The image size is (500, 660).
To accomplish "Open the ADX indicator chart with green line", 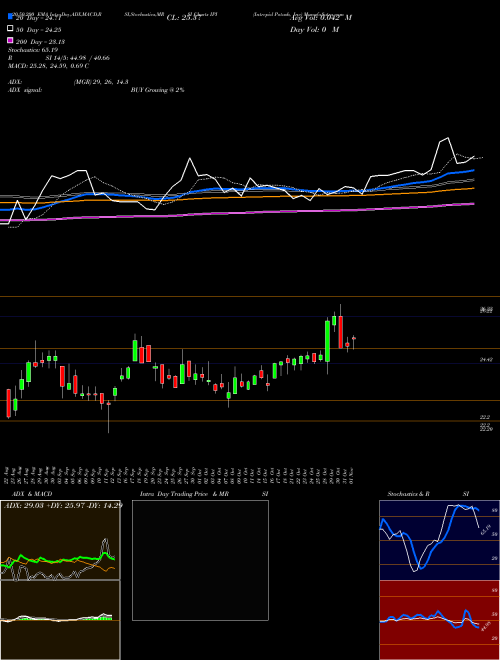I will tap(60, 540).
